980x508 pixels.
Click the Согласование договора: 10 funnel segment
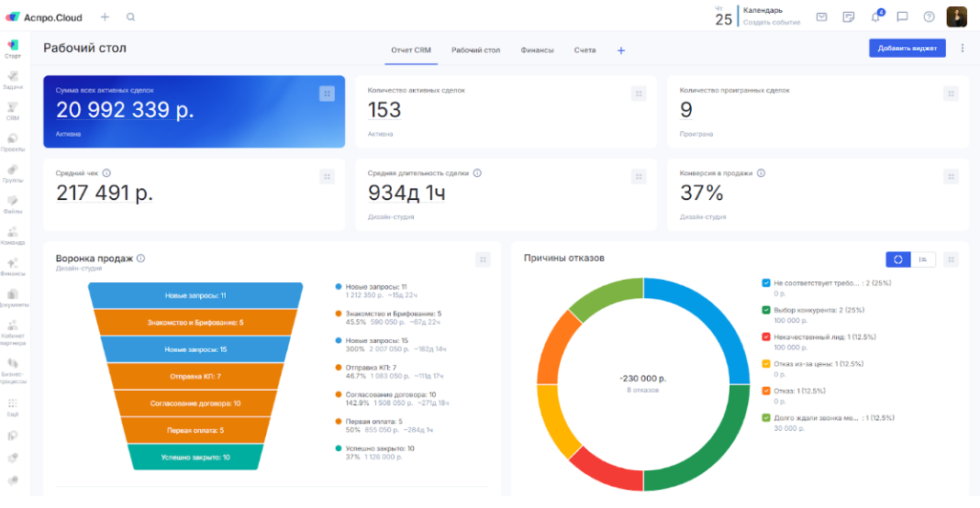195,403
